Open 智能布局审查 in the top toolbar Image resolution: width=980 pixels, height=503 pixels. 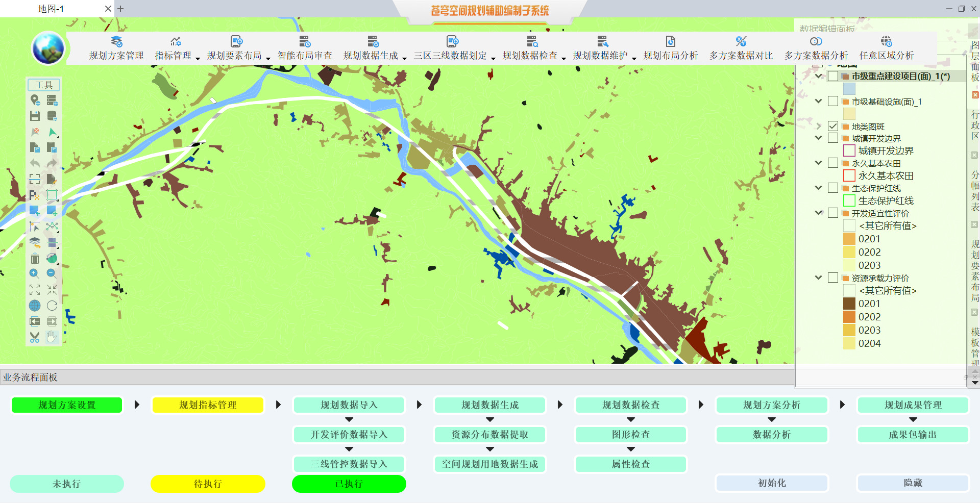coord(305,48)
